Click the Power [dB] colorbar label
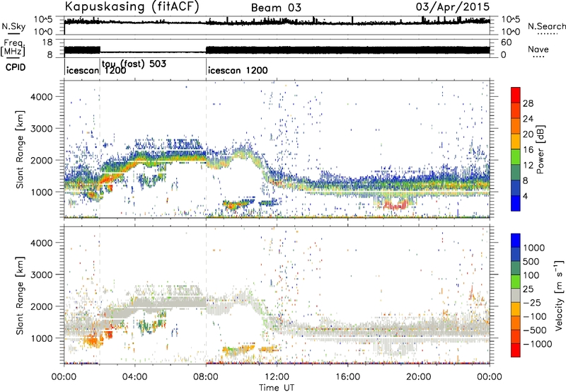566x392 pixels. tap(540, 149)
